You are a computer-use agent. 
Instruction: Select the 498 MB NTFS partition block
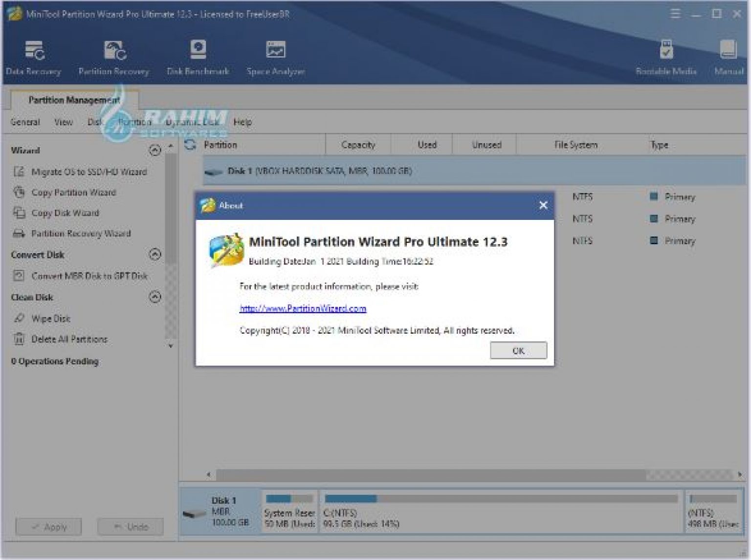(713, 512)
